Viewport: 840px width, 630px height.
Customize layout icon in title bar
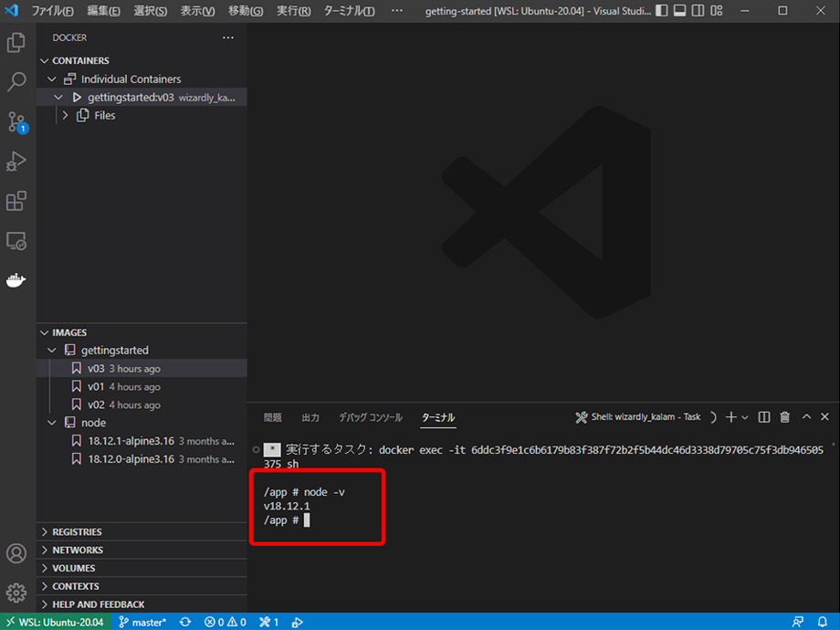coord(717,11)
